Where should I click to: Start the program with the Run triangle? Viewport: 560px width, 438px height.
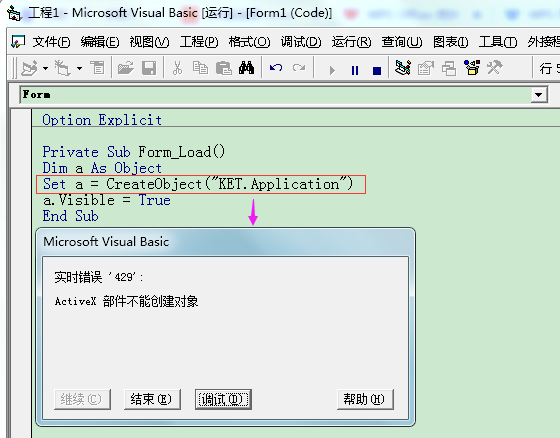(x=332, y=70)
